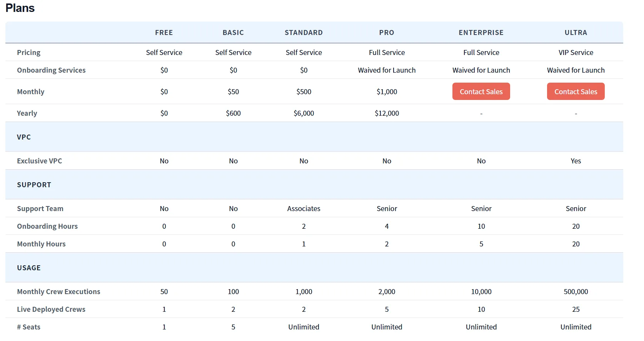Click the VPC section header
644x341 pixels.
pyautogui.click(x=24, y=137)
